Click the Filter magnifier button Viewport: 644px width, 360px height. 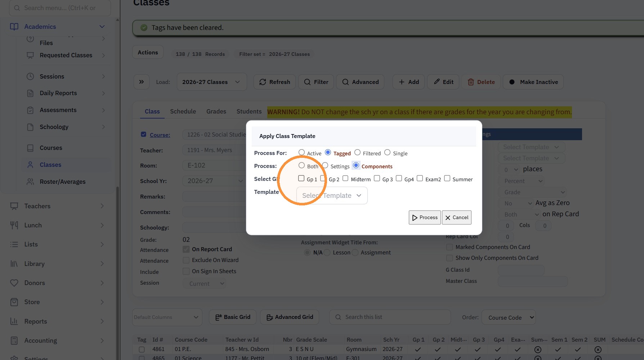(x=316, y=82)
